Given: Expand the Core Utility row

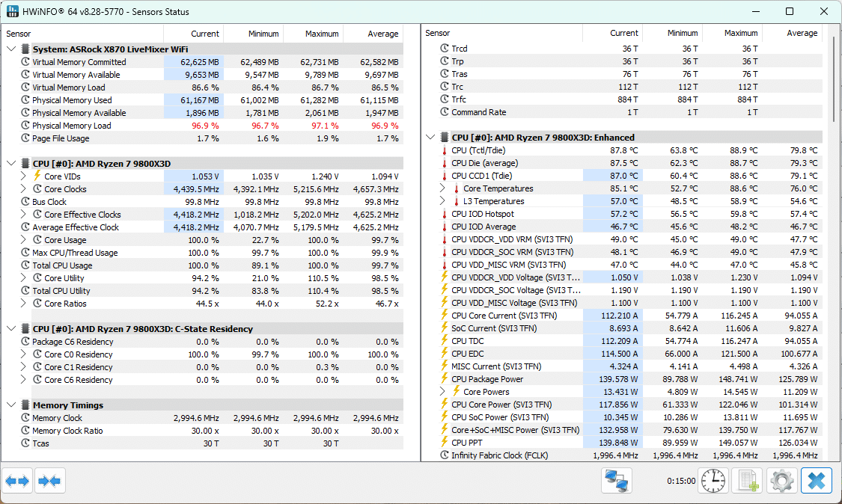Looking at the screenshot, I should click(x=23, y=277).
